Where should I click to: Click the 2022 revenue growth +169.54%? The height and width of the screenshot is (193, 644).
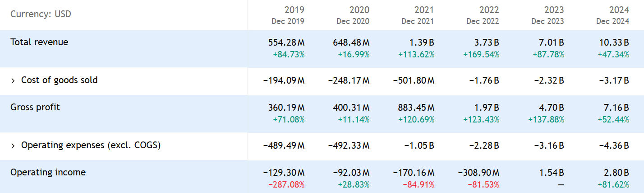(481, 54)
